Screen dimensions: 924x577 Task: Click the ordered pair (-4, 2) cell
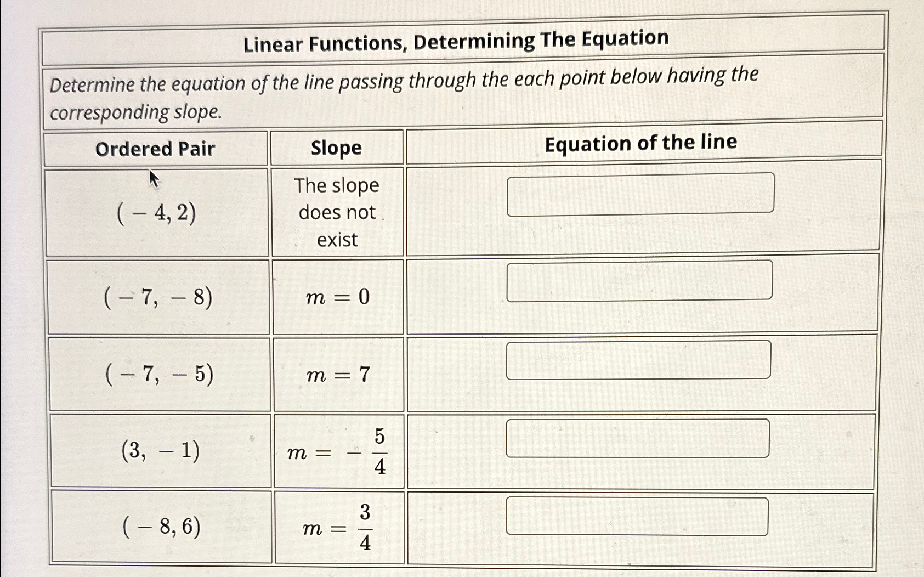coord(157,213)
